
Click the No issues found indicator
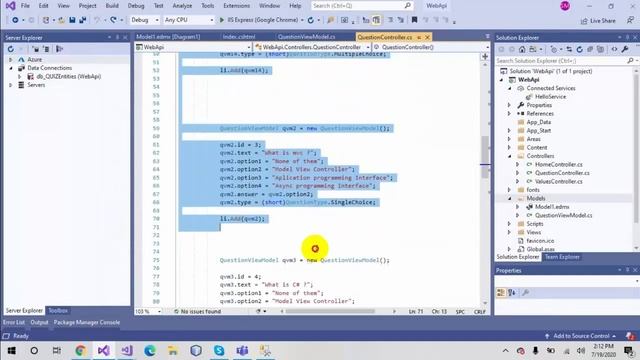[x=198, y=311]
